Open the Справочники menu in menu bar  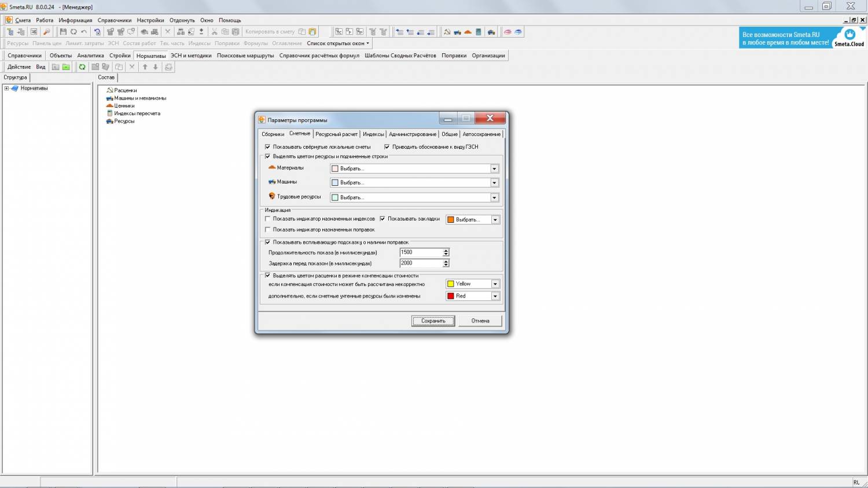coord(115,20)
